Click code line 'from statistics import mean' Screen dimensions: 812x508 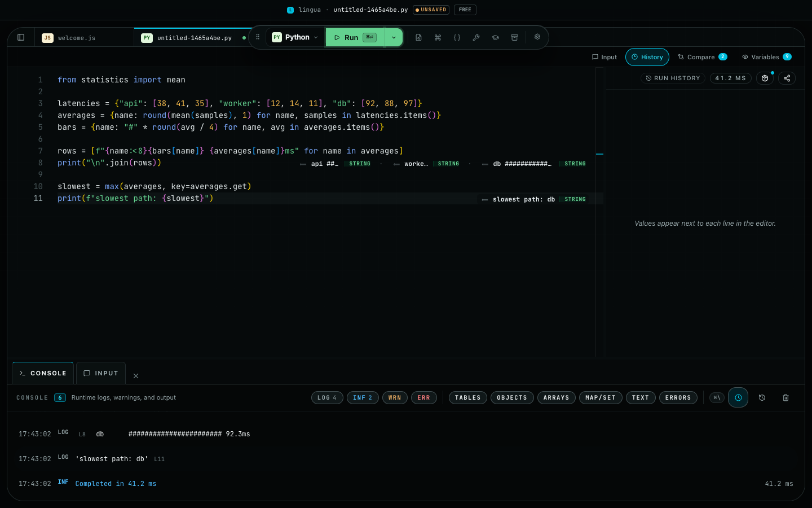[121, 80]
